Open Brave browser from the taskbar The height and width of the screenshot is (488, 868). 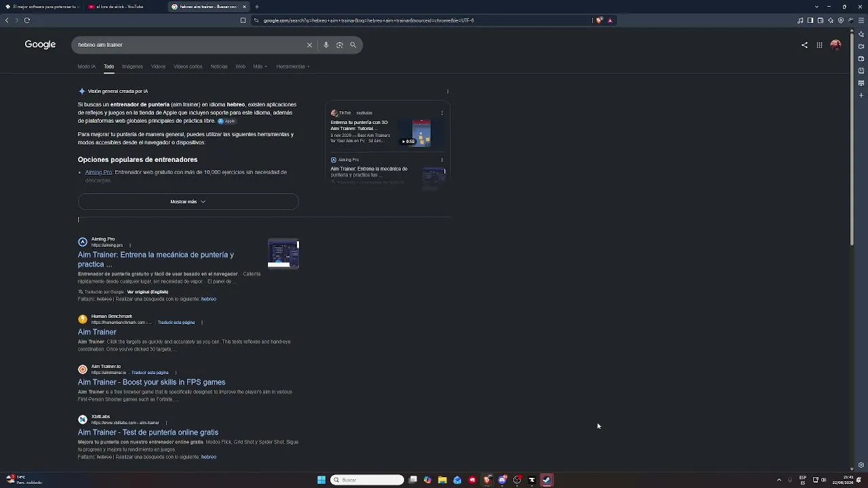pos(487,480)
